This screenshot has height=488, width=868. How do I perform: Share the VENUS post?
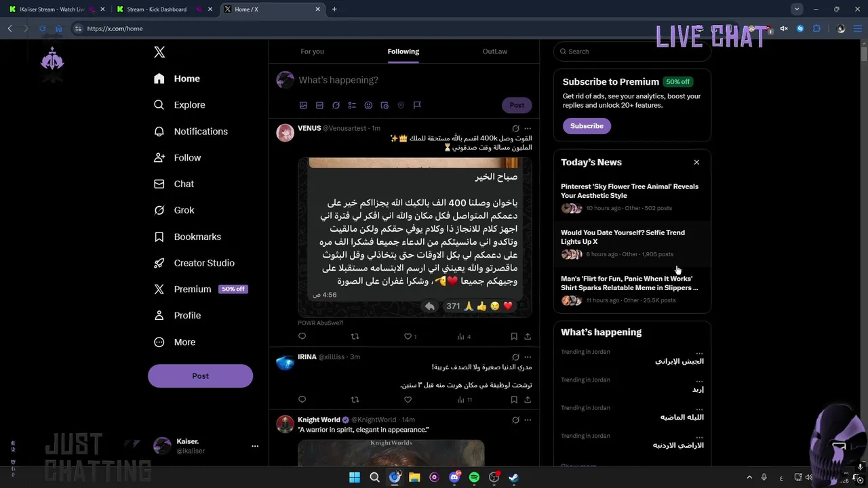[x=528, y=336]
